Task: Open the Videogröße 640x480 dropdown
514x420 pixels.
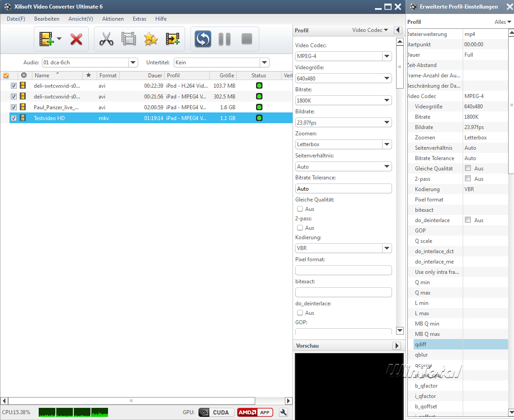Action: [x=387, y=78]
